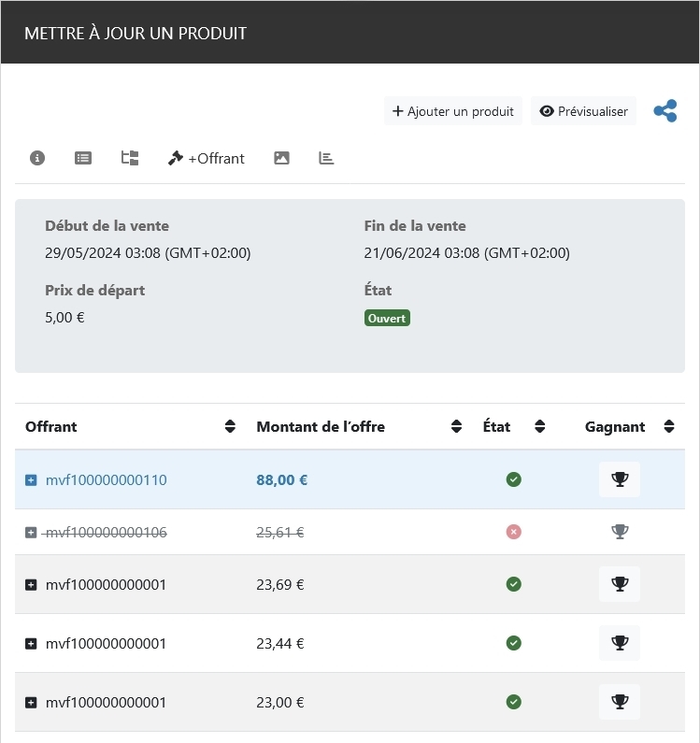Mark the 23,69 € bid as winner
Screen dimensions: 700x743
(x=620, y=584)
